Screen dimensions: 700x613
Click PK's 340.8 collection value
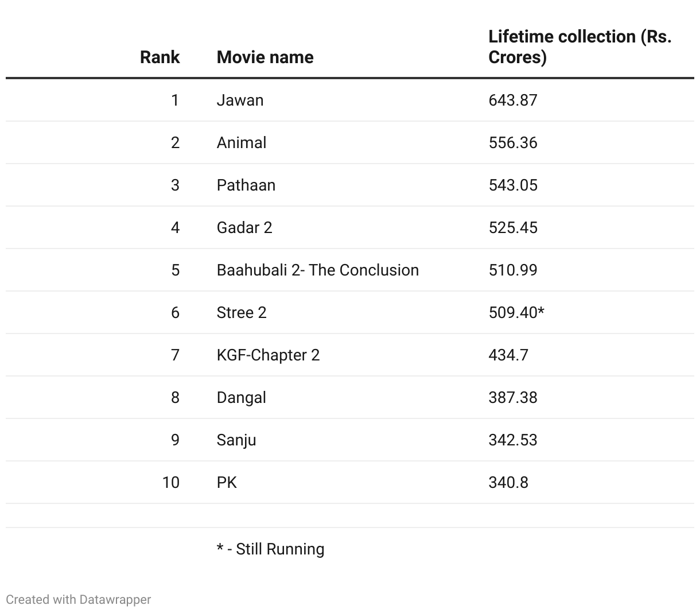click(508, 482)
